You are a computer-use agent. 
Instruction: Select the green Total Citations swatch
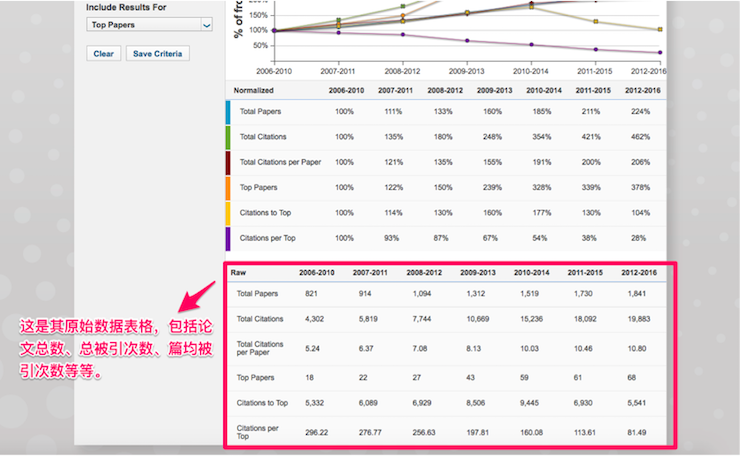tap(229, 136)
